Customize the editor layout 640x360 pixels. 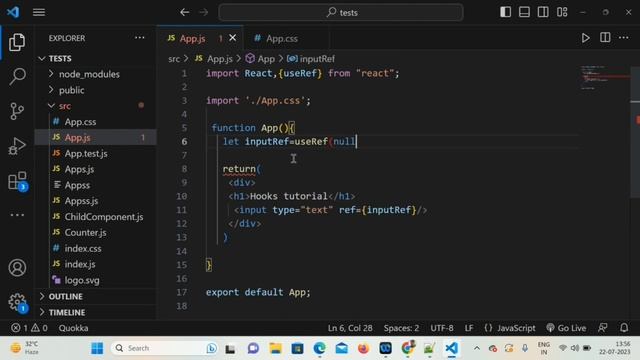(x=562, y=12)
